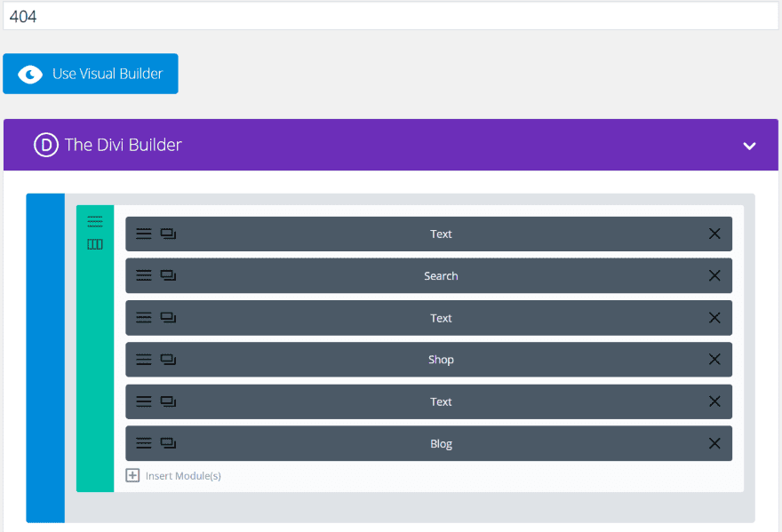The image size is (782, 532).
Task: Duplicate the Blog module with clone icon
Action: coord(168,443)
